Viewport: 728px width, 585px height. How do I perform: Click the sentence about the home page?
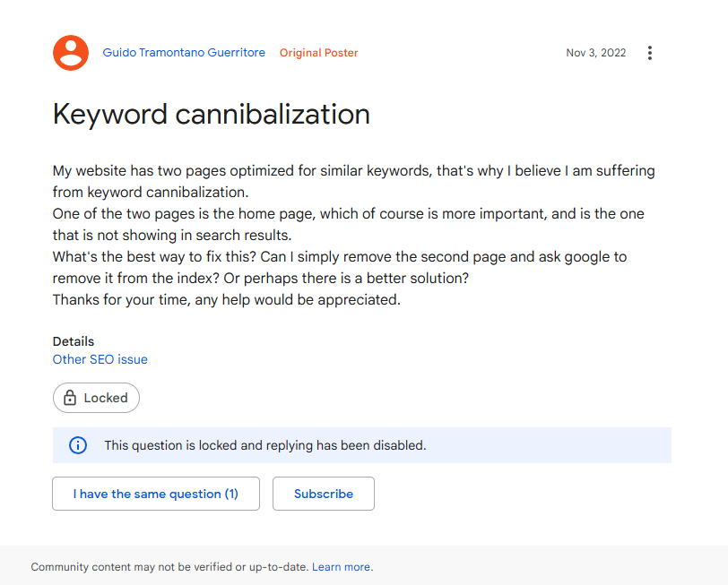pyautogui.click(x=348, y=225)
